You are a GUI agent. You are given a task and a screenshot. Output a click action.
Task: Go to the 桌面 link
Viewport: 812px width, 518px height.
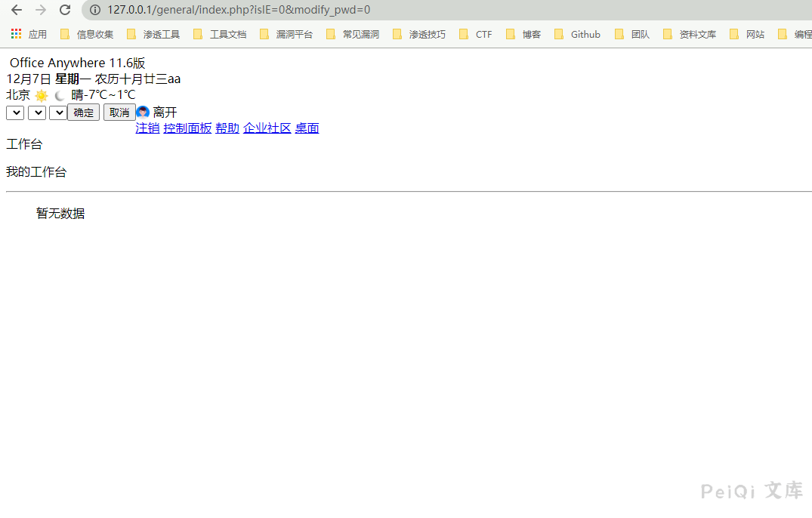click(307, 128)
